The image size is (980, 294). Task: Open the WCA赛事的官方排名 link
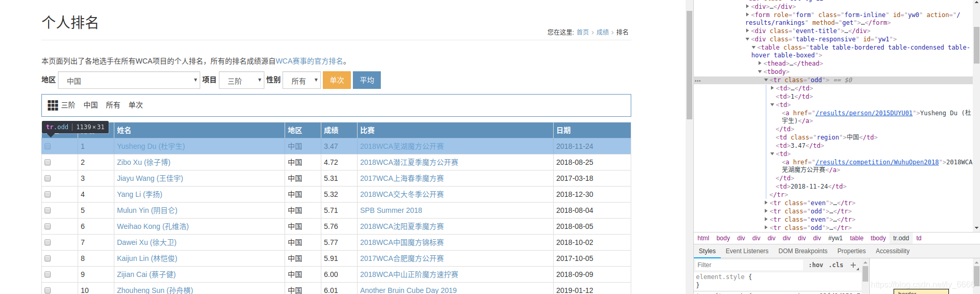(309, 61)
